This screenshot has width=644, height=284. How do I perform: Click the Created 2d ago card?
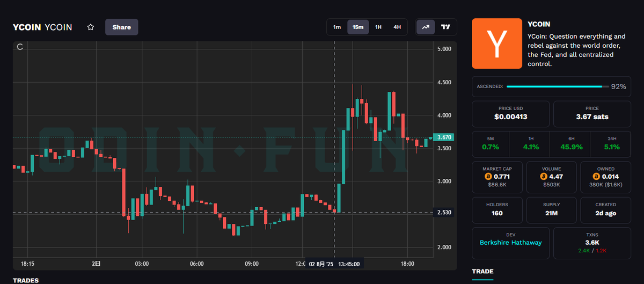606,209
